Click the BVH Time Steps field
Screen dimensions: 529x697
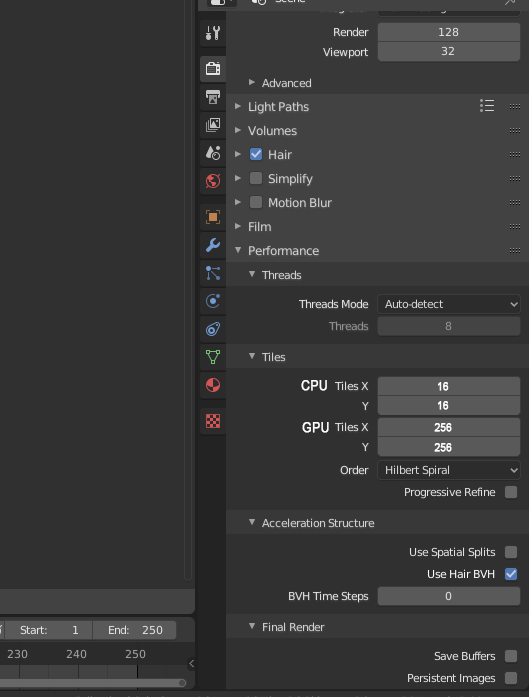click(x=449, y=596)
